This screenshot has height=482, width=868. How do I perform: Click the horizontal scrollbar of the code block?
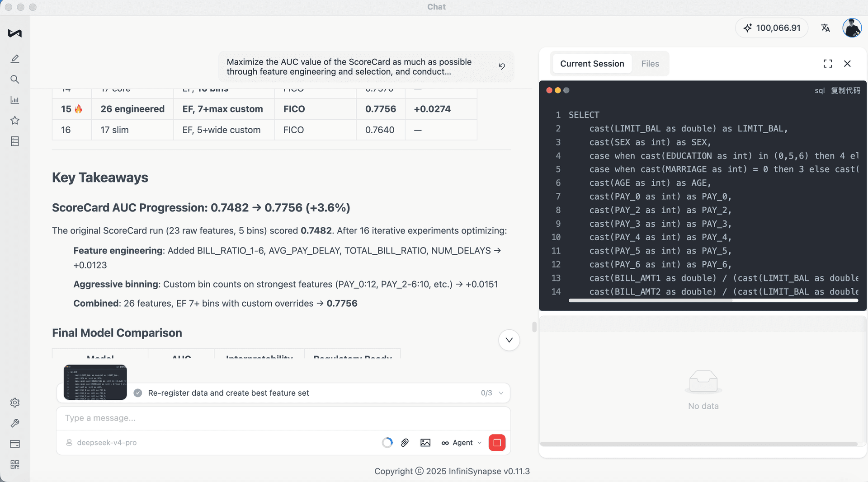tap(713, 300)
